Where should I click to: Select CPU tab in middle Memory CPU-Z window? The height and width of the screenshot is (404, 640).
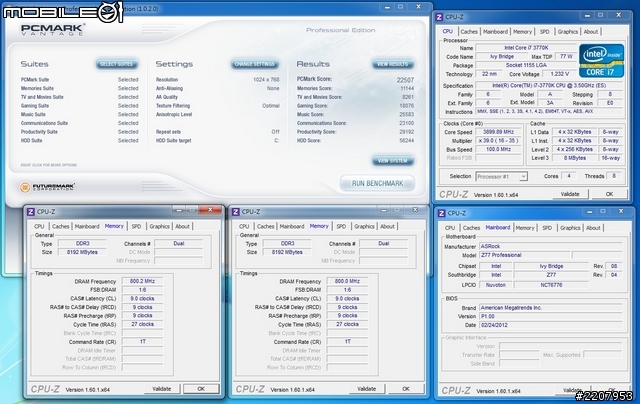pyautogui.click(x=244, y=226)
